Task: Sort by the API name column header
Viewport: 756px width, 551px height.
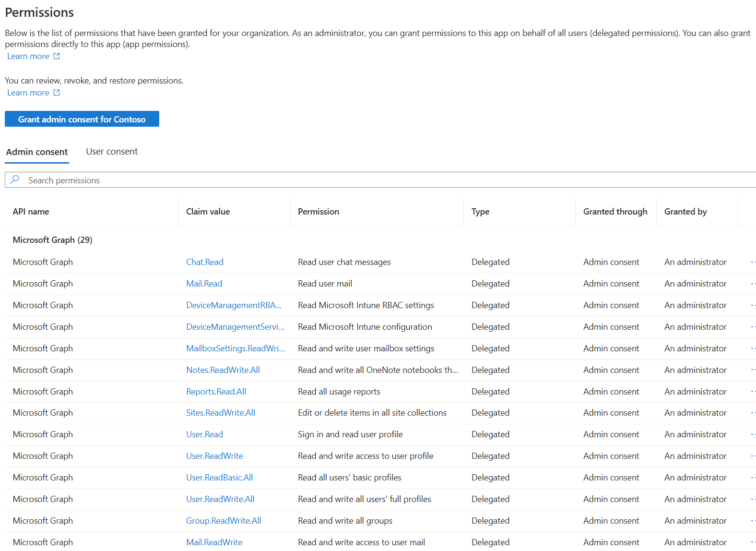Action: pos(31,212)
